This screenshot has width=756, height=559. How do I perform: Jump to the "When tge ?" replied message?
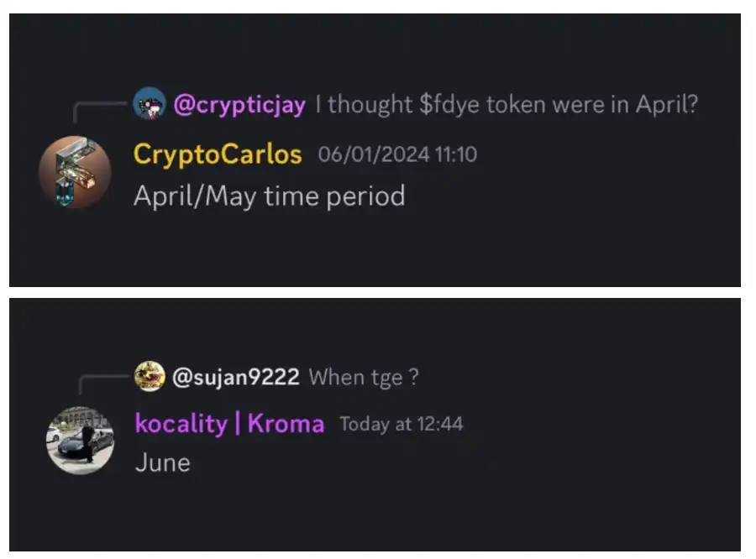tap(363, 378)
